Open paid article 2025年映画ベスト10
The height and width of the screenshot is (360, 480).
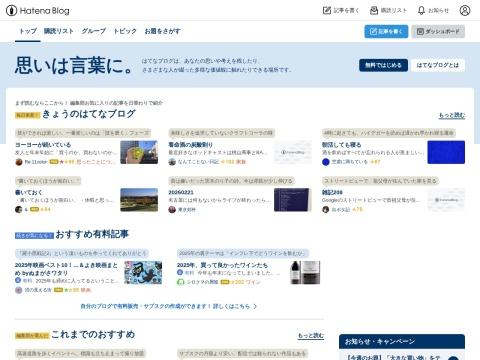(66, 269)
